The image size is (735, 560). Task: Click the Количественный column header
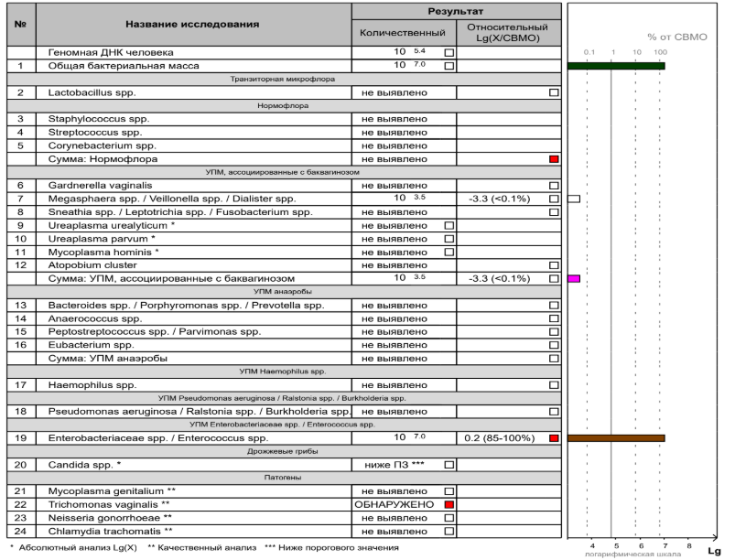tap(403, 33)
